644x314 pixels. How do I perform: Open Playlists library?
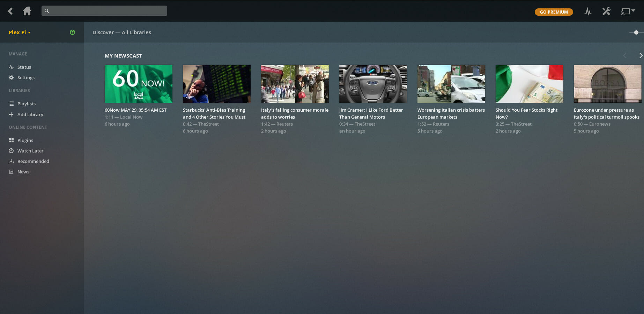(27, 104)
